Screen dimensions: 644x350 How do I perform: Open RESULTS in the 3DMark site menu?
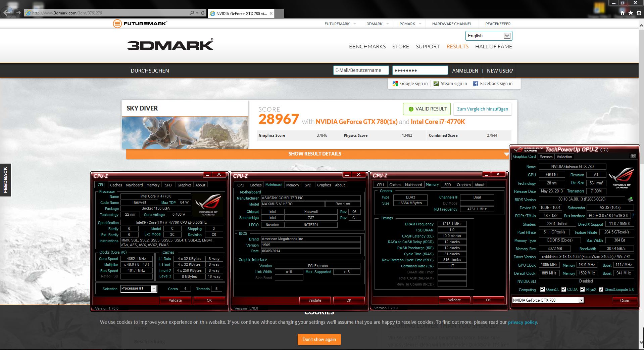click(457, 47)
